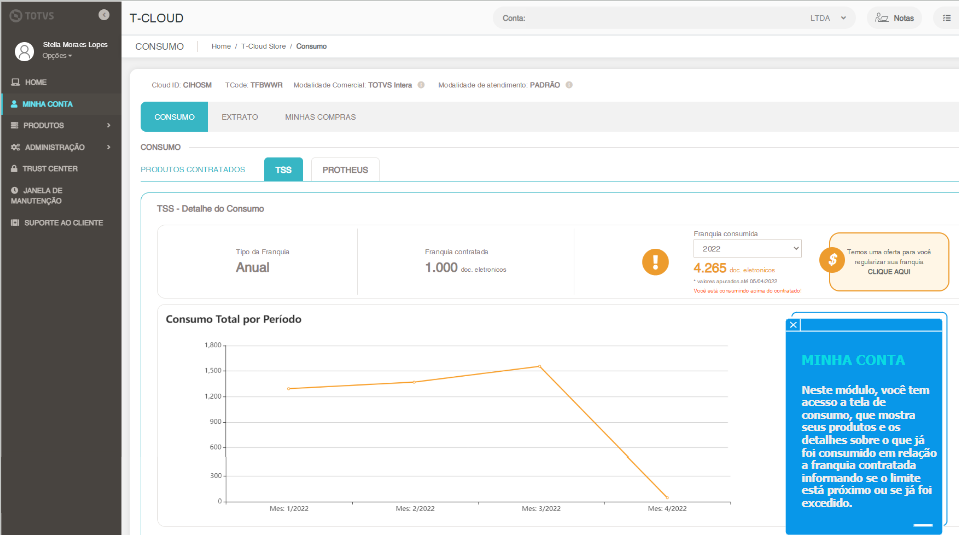Click the CLIQUE AQUI offer button

(889, 271)
